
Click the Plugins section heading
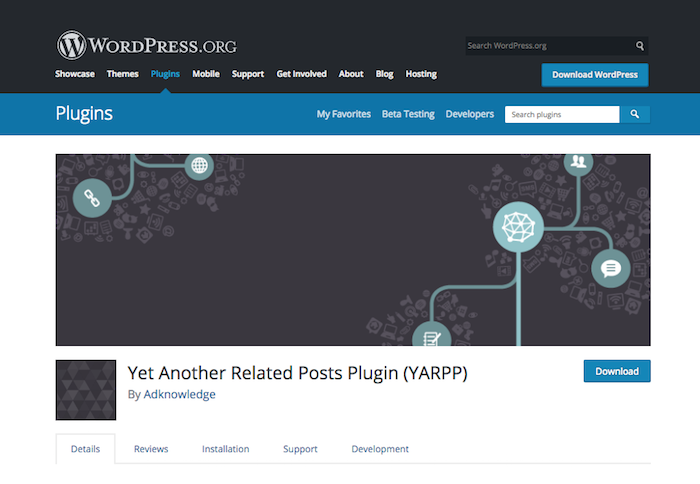click(x=84, y=113)
